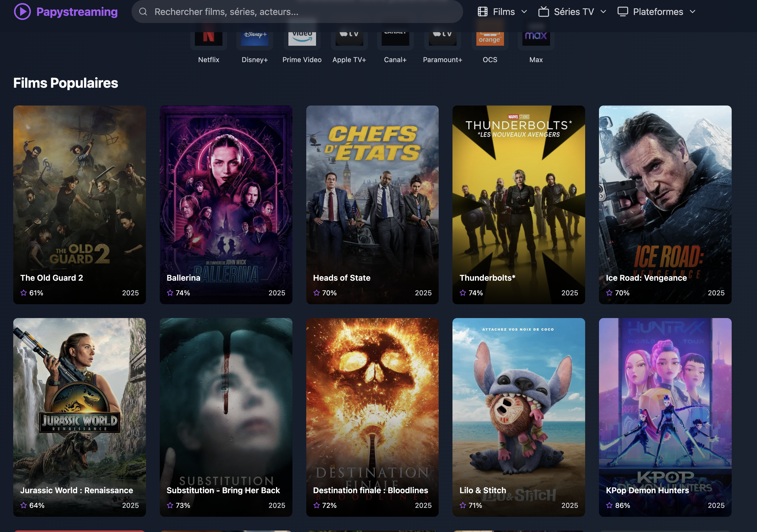This screenshot has width=757, height=532.
Task: Click the star icon on Lilo & Stitch
Action: tap(463, 505)
